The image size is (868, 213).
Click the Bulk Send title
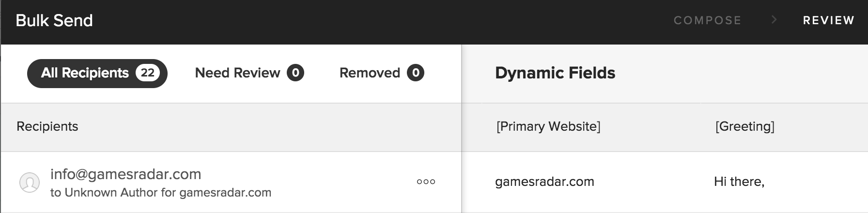[54, 20]
